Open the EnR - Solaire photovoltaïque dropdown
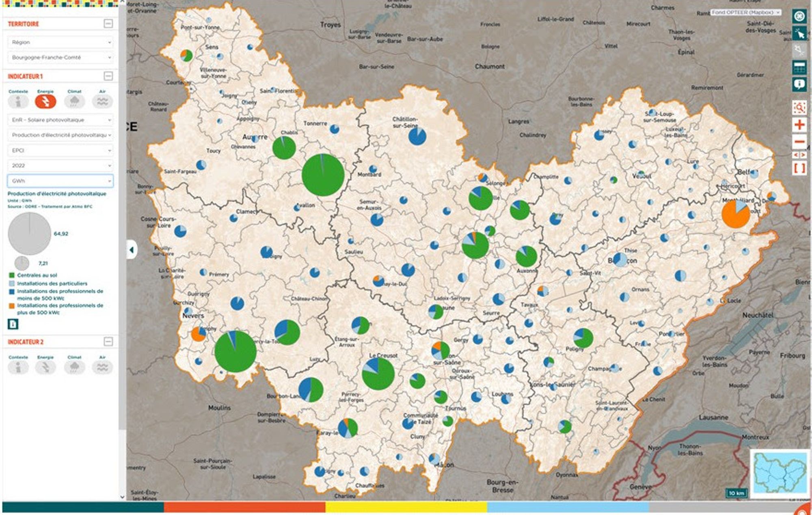 (60, 120)
